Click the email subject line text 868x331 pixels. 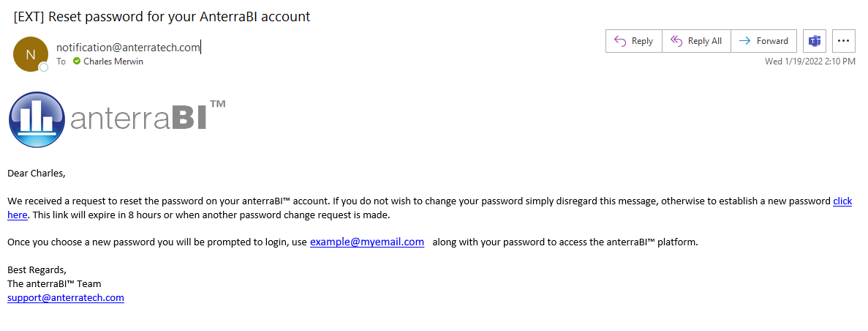162,17
